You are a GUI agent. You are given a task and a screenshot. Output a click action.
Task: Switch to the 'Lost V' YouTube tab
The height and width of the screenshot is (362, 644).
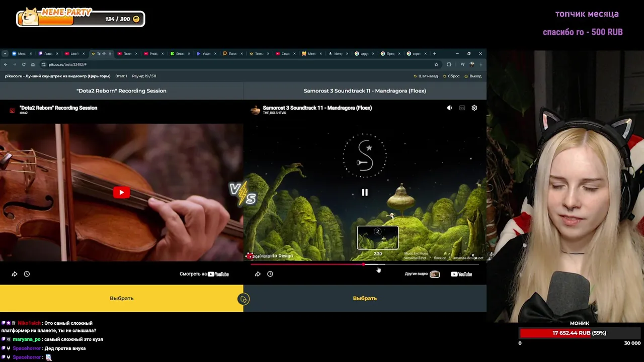pos(73,54)
